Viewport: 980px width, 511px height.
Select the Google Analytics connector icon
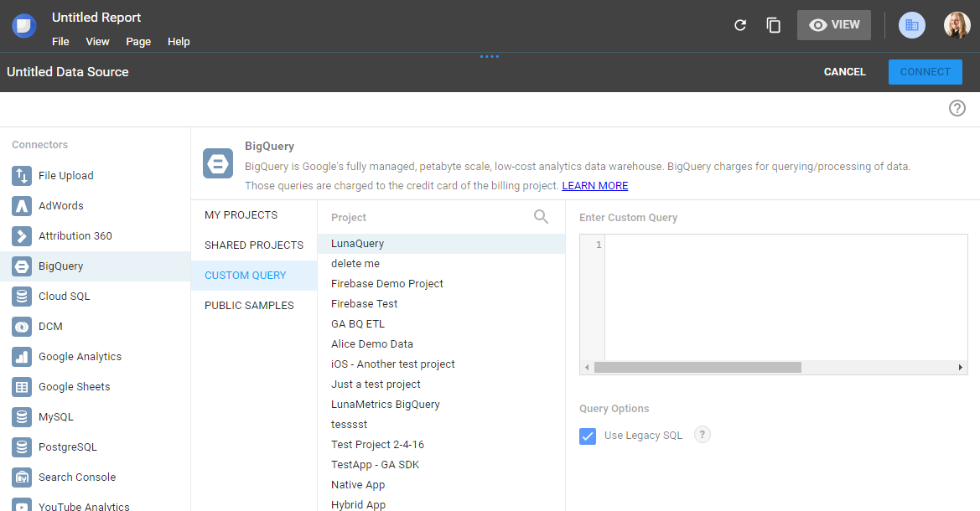(22, 357)
